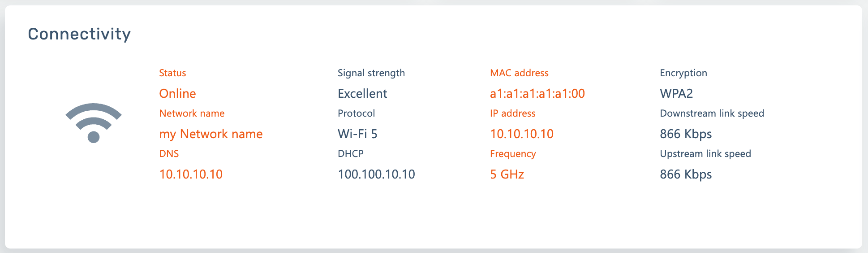Click the Wi-Fi signal icon
The width and height of the screenshot is (868, 253).
[x=93, y=122]
